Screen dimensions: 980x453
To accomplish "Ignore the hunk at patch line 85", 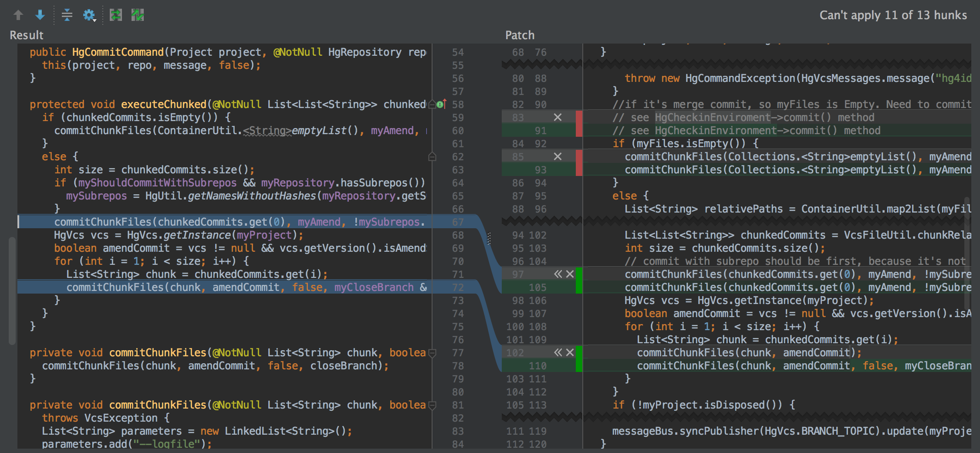I will (x=558, y=156).
